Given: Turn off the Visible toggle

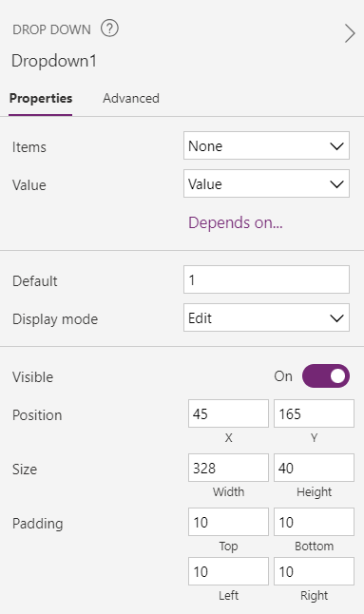Looking at the screenshot, I should pyautogui.click(x=326, y=376).
